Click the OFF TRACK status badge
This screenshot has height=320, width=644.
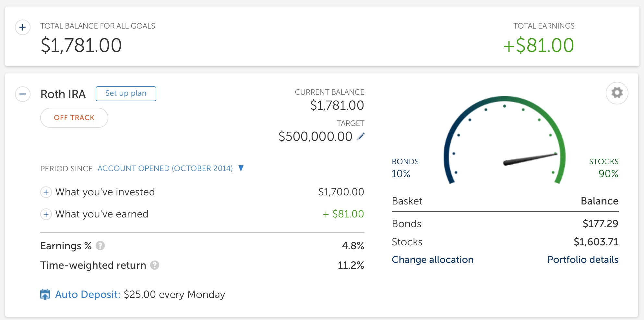coord(74,118)
